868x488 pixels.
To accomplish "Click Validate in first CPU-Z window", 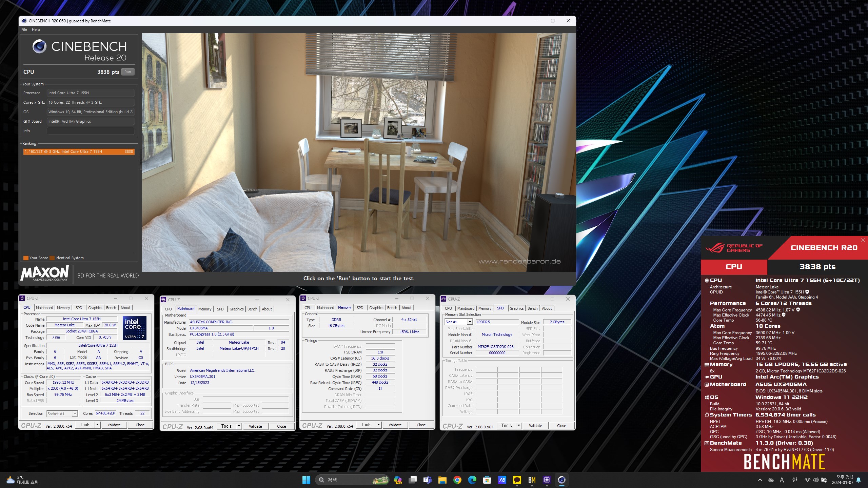I will (x=114, y=425).
